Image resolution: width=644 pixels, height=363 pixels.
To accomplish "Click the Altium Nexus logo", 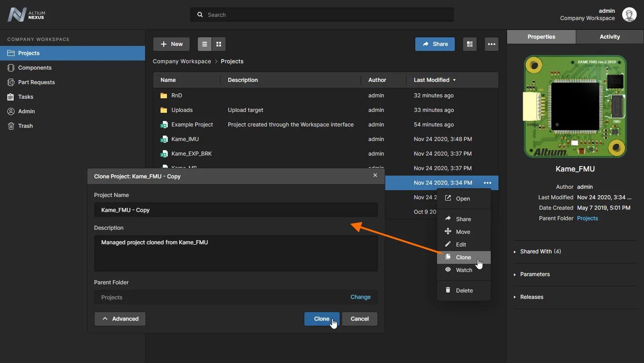I will (26, 15).
